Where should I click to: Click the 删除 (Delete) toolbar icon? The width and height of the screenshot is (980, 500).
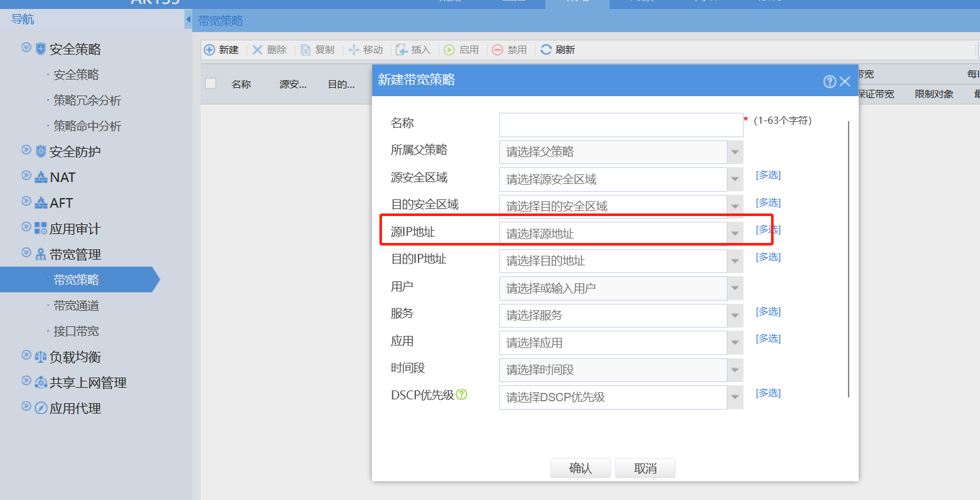pos(258,50)
